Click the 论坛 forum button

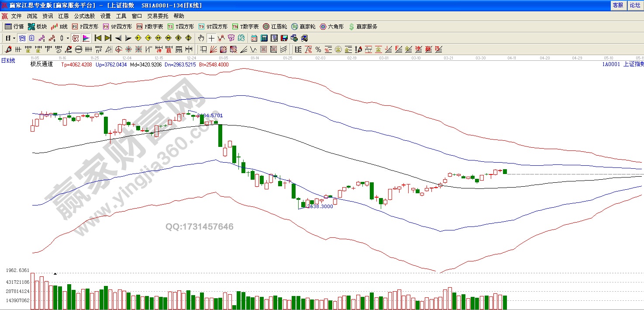[634, 5]
